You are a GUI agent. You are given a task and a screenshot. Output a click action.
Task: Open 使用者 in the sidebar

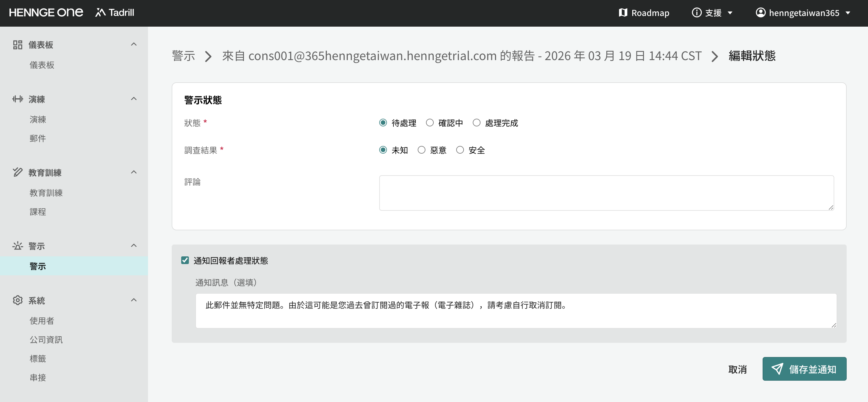(x=42, y=321)
